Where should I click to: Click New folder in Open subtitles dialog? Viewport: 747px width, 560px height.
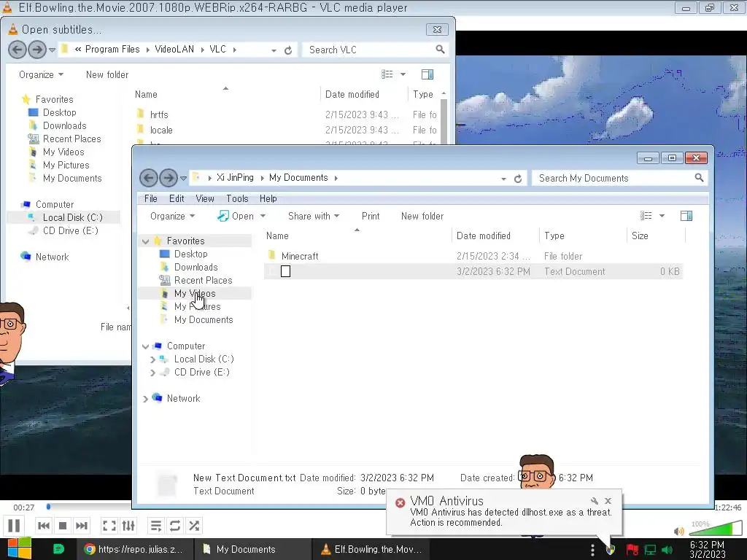[x=107, y=75]
